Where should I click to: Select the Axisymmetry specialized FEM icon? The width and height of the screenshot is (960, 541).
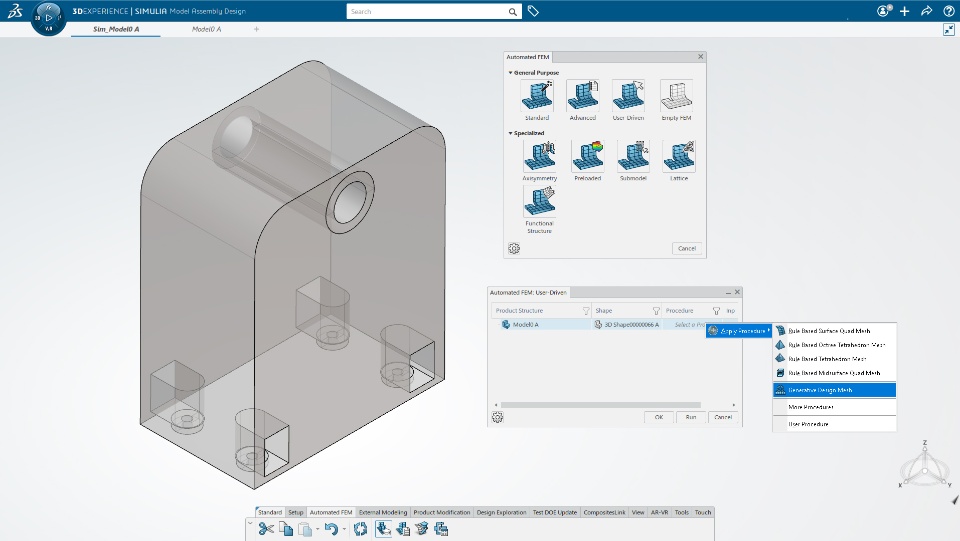coord(539,157)
